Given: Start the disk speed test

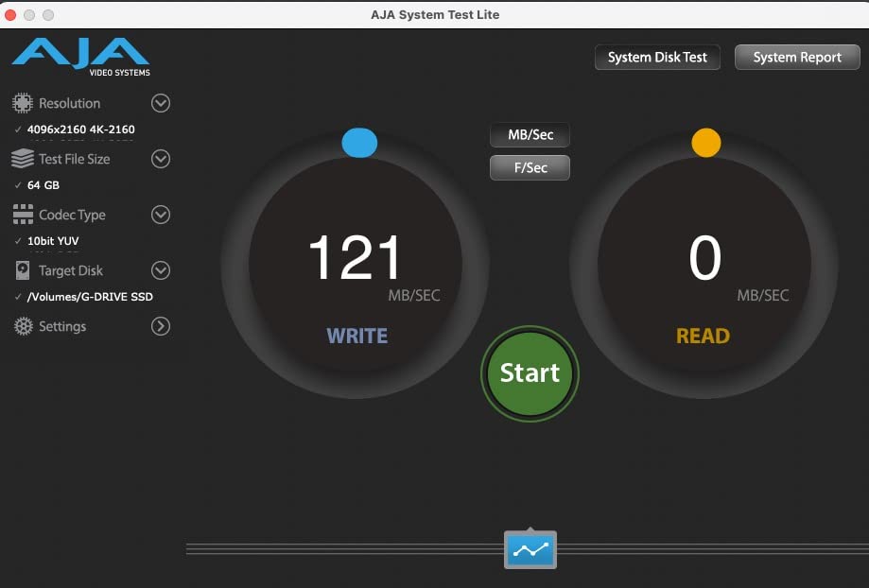Looking at the screenshot, I should pyautogui.click(x=530, y=373).
